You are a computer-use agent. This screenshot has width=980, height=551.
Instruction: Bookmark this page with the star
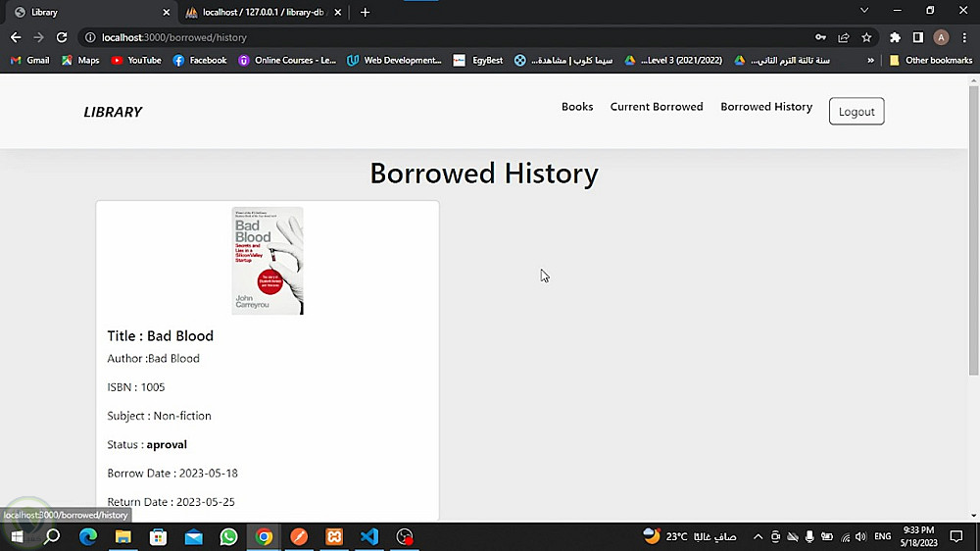pos(866,37)
